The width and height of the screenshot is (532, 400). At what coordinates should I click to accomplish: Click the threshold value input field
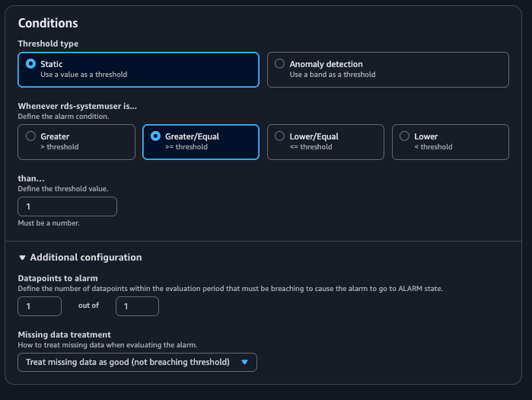pyautogui.click(x=67, y=206)
